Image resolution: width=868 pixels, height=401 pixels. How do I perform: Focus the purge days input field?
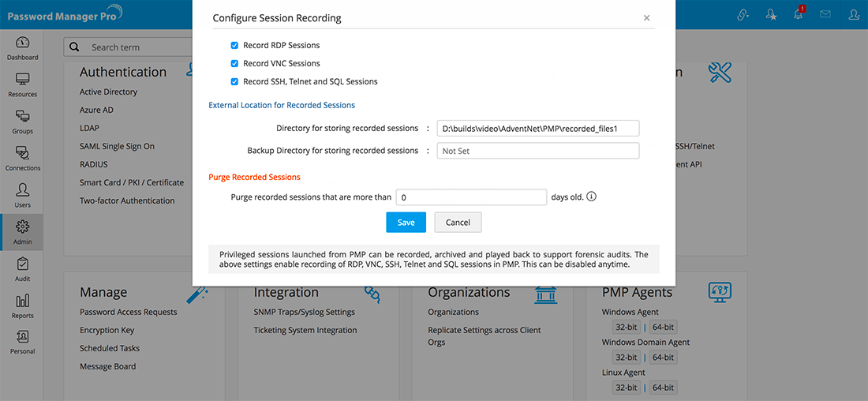(471, 197)
